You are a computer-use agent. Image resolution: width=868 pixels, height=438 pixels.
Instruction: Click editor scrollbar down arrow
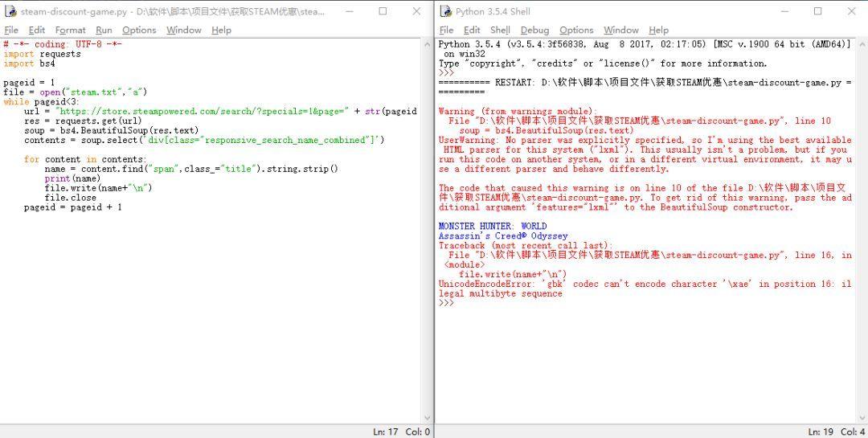pyautogui.click(x=427, y=418)
